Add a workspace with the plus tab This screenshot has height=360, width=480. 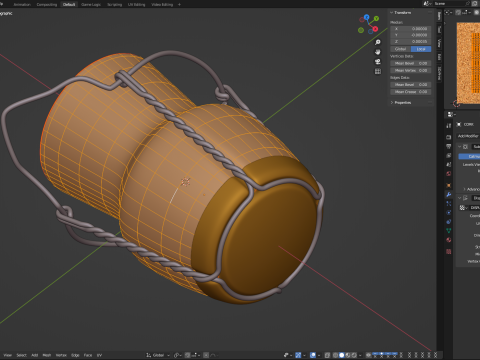tap(179, 5)
